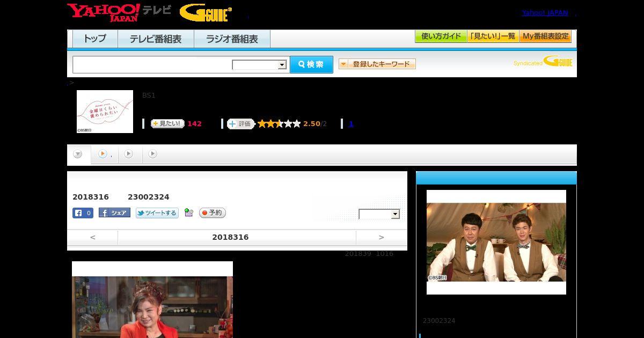
Task: Open the review count link "1"
Action: coord(351,123)
